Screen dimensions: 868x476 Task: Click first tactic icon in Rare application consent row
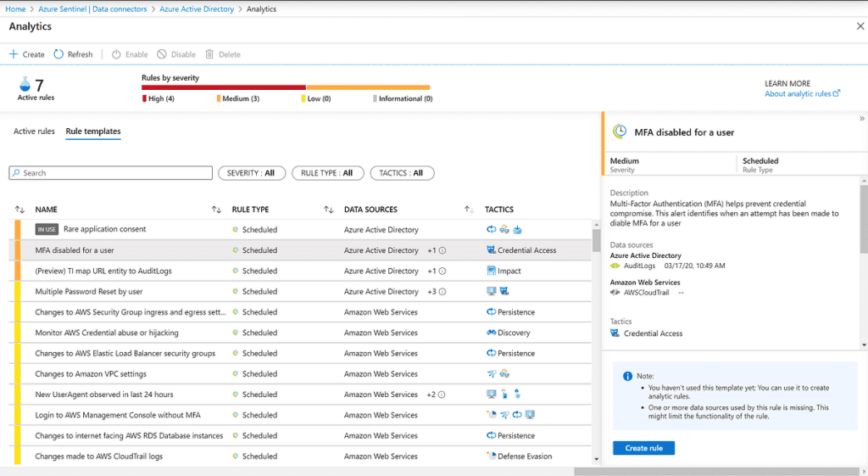click(x=491, y=229)
